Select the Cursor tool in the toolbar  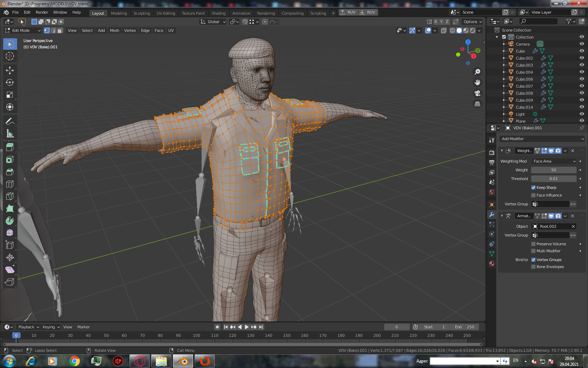(10, 56)
